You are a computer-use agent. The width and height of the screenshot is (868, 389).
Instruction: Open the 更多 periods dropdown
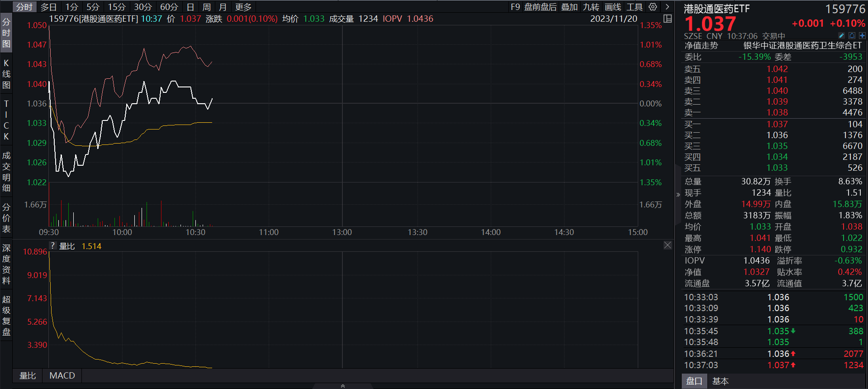(243, 7)
